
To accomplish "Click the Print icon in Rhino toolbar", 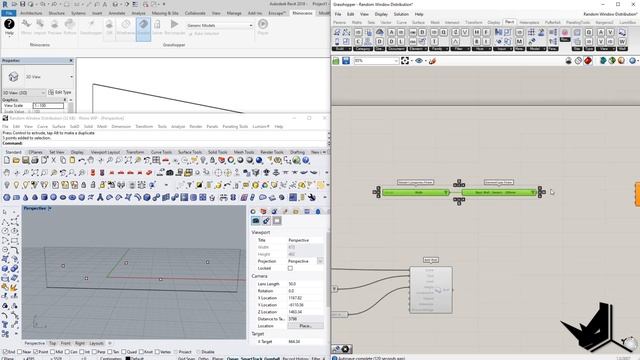I will point(35,160).
